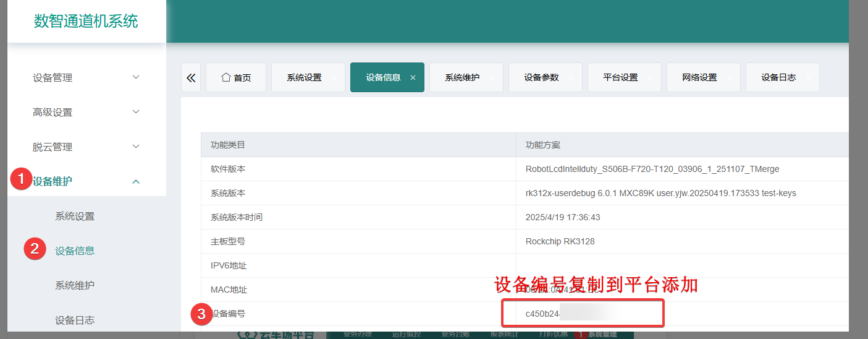Viewport: 868px width, 339px height.
Task: Close the 设备信息 tab using its X
Action: pos(413,78)
